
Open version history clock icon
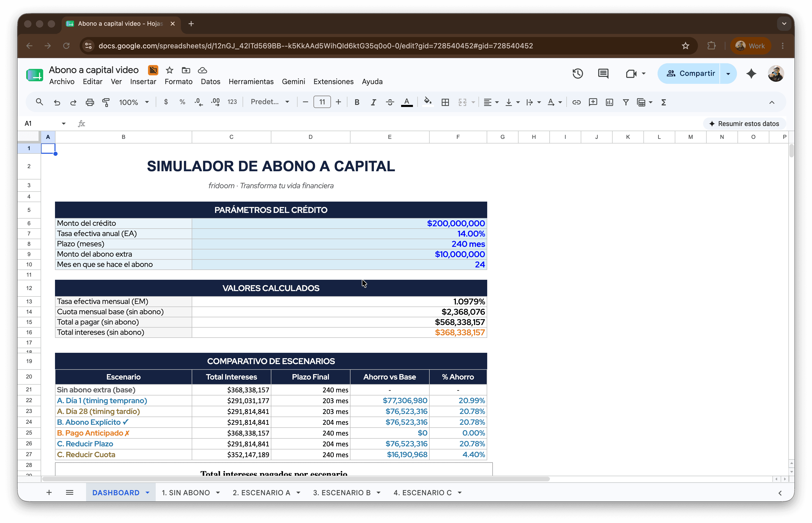(578, 73)
